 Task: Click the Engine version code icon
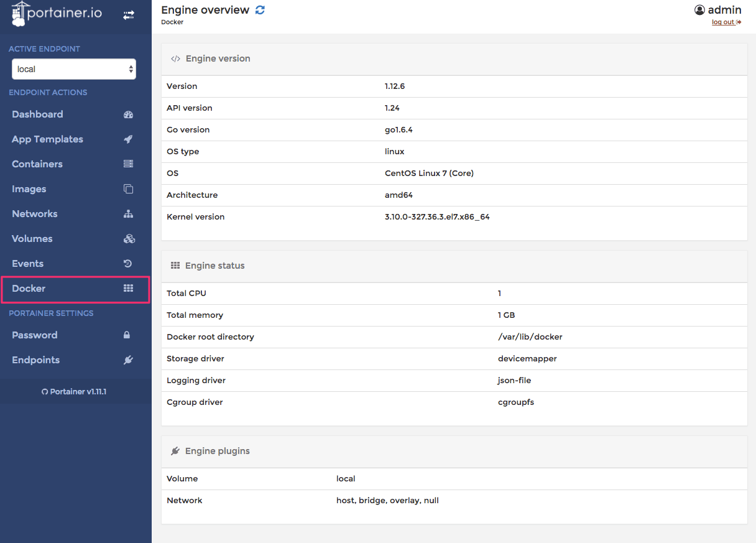pyautogui.click(x=175, y=58)
